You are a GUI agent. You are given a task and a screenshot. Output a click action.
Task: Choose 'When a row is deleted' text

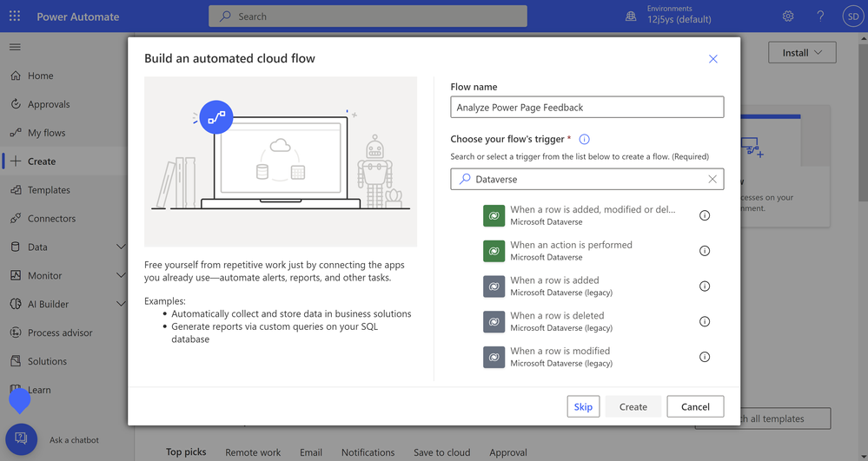[557, 315]
